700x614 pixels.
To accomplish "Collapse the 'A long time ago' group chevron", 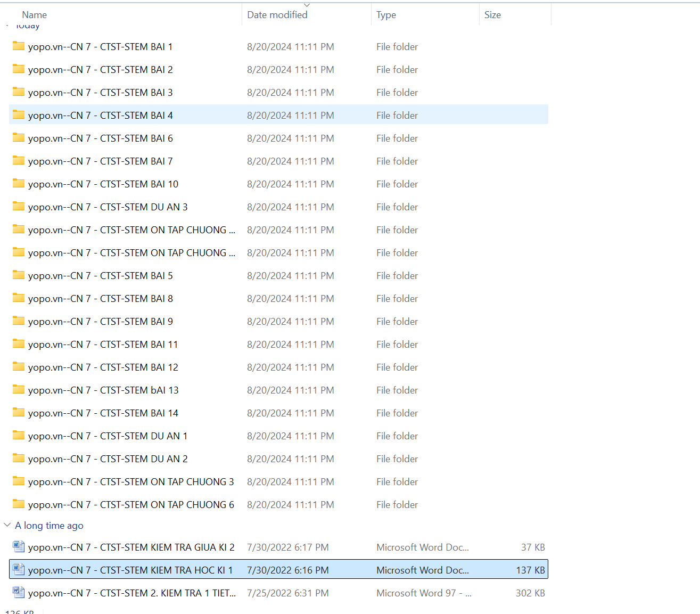I will pos(7,525).
